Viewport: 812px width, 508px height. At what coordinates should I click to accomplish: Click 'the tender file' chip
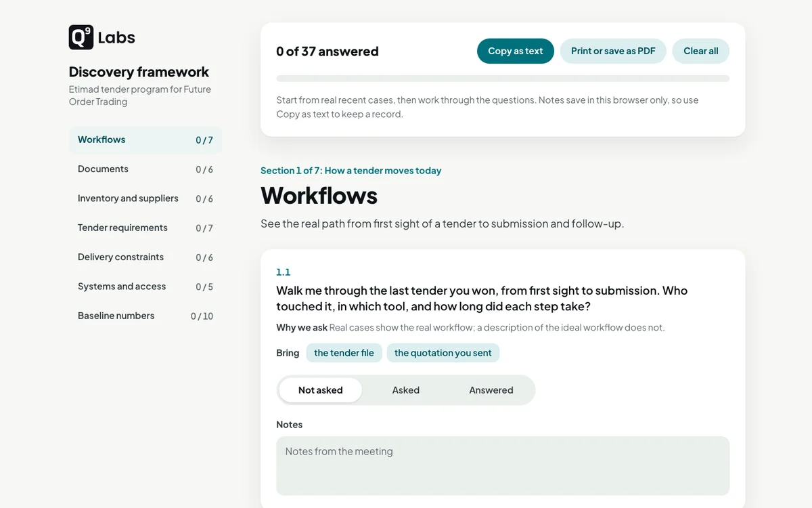pyautogui.click(x=344, y=353)
